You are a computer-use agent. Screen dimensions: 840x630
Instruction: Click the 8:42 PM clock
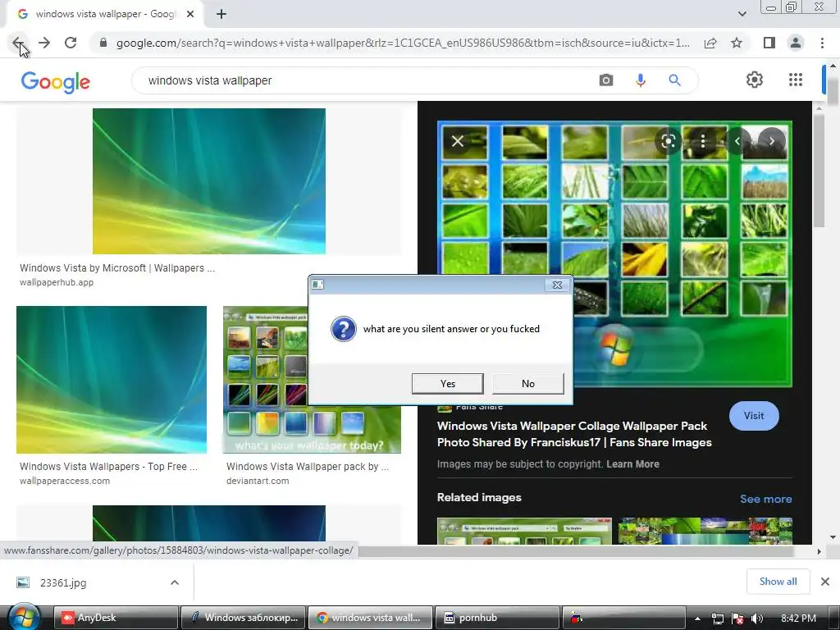pos(798,619)
